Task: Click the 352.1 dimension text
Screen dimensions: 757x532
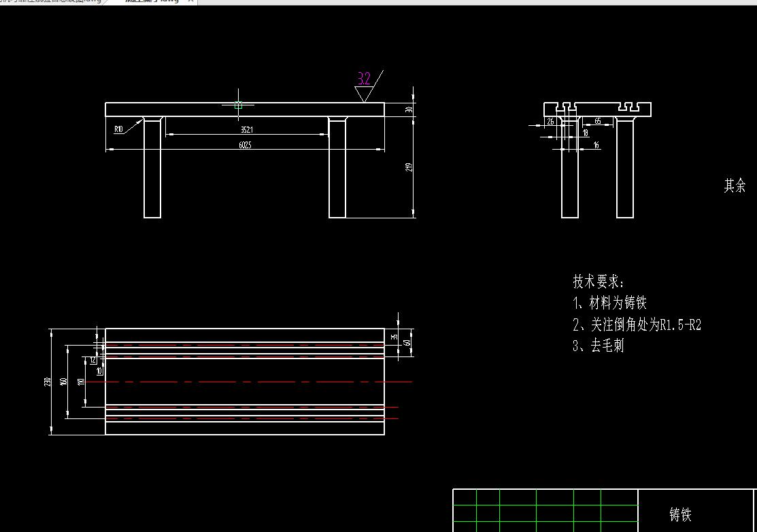Action: [246, 129]
